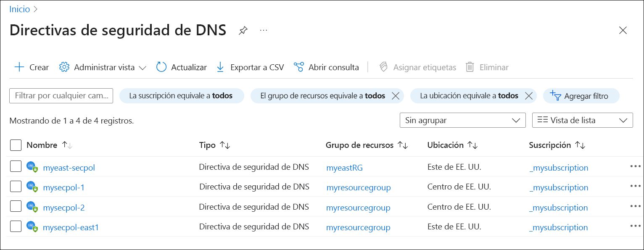Expand the Administrar vista chevron
The image size is (644, 250).
click(x=143, y=67)
